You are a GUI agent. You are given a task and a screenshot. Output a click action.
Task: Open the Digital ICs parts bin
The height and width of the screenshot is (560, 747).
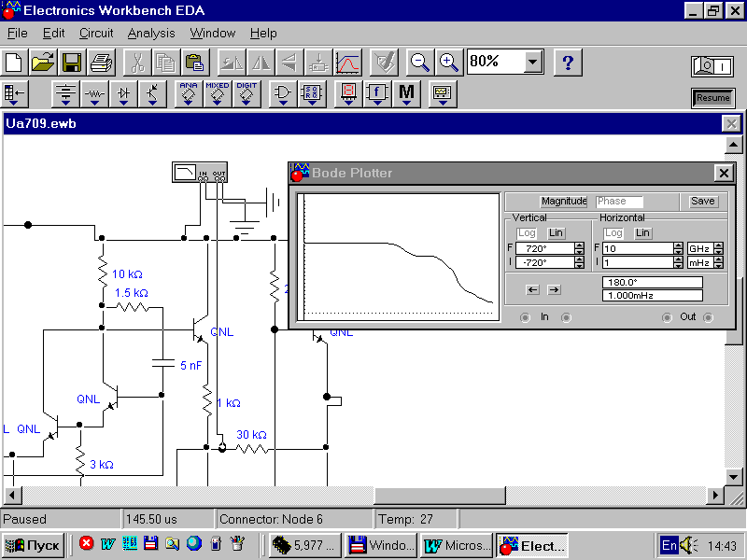[x=247, y=94]
